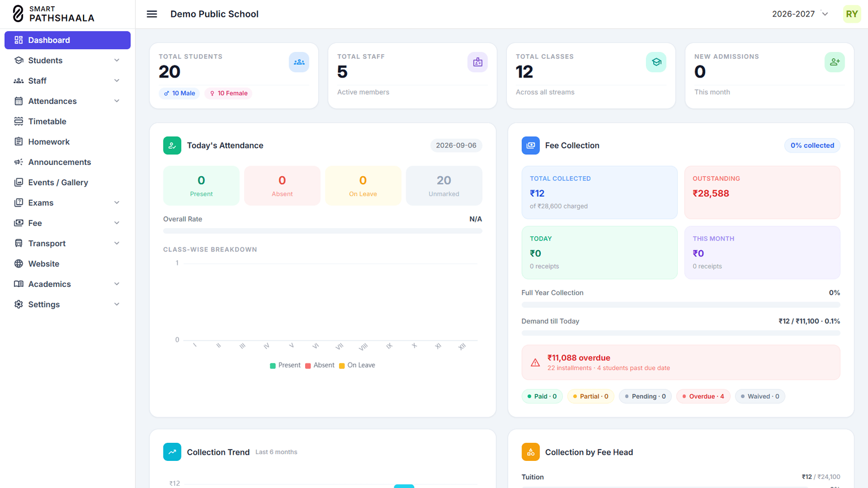Click the hamburger menu icon
The image size is (868, 488).
[x=152, y=14]
